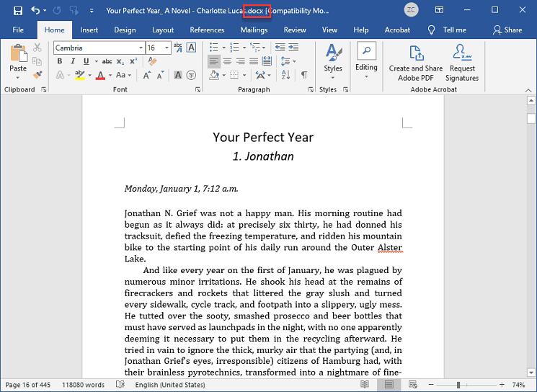Open line and paragraph spacing options

tap(288, 61)
